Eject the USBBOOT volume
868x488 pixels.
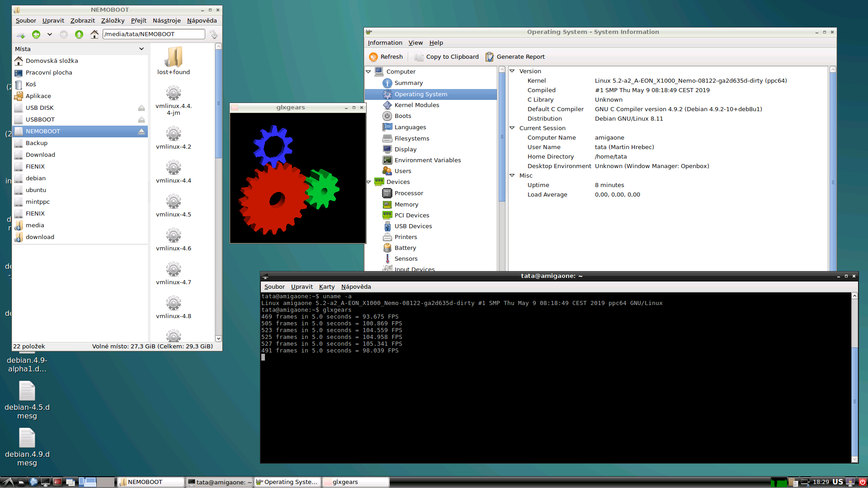tap(142, 120)
